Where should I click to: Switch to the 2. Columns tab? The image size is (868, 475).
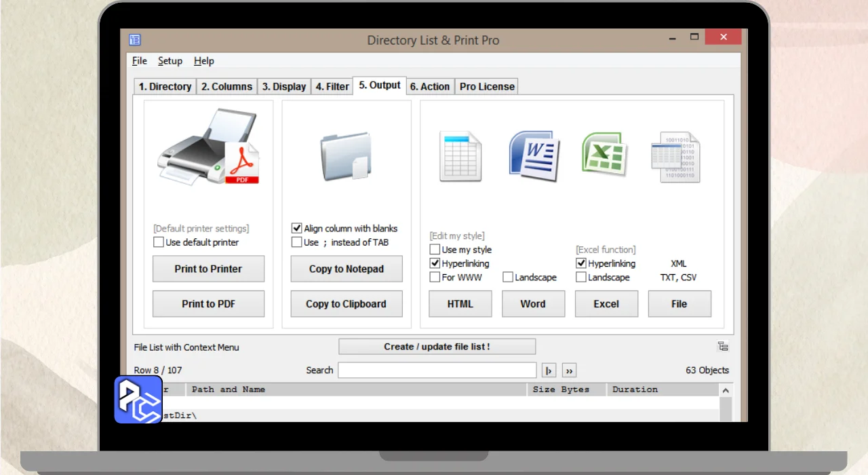[226, 86]
